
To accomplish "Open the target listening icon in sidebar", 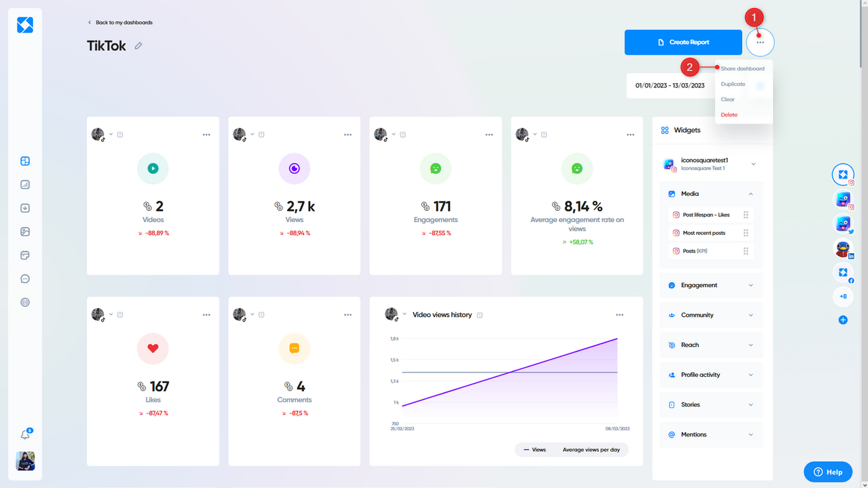I will click(25, 303).
